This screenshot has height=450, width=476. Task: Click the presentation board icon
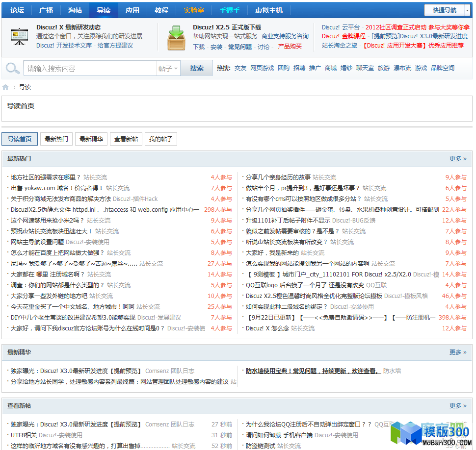19,37
